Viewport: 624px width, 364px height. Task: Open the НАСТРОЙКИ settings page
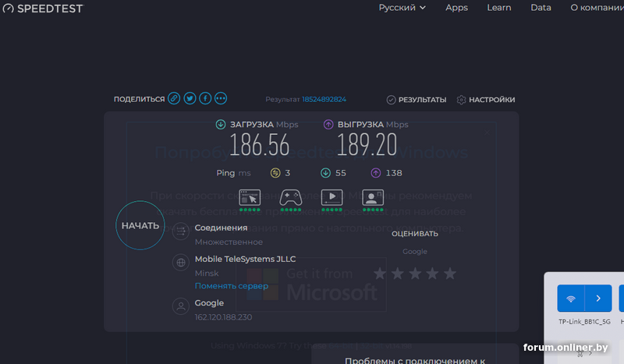(x=485, y=100)
